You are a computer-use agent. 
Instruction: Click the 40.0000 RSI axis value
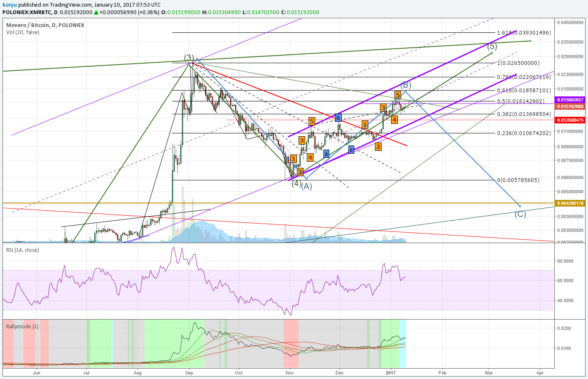click(x=565, y=300)
